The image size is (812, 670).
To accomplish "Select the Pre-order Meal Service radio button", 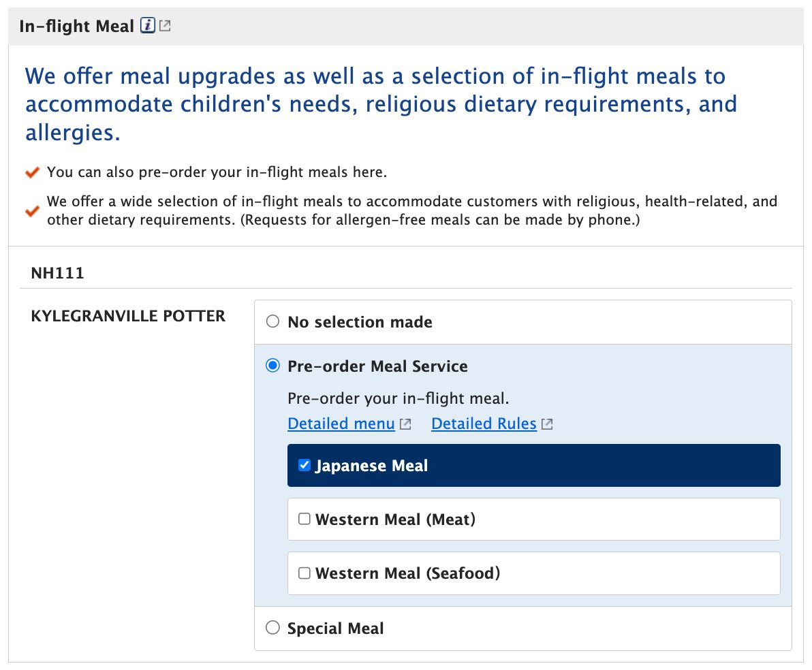I will (x=272, y=366).
